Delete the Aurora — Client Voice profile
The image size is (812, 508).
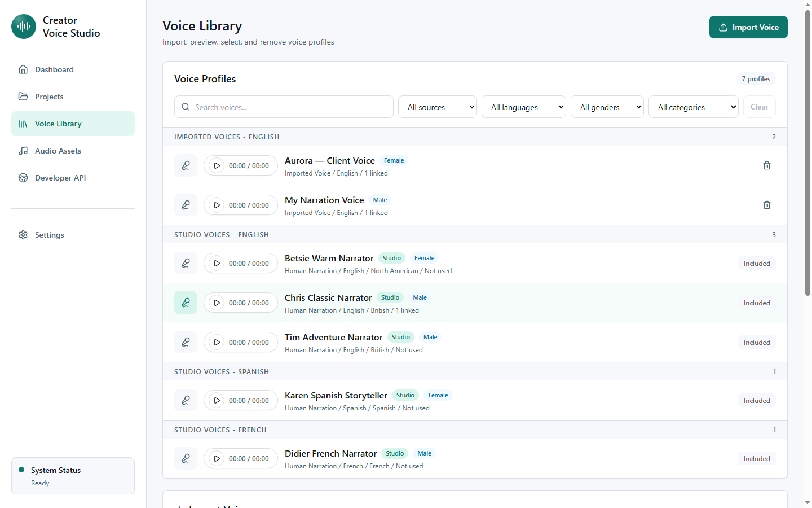point(767,165)
